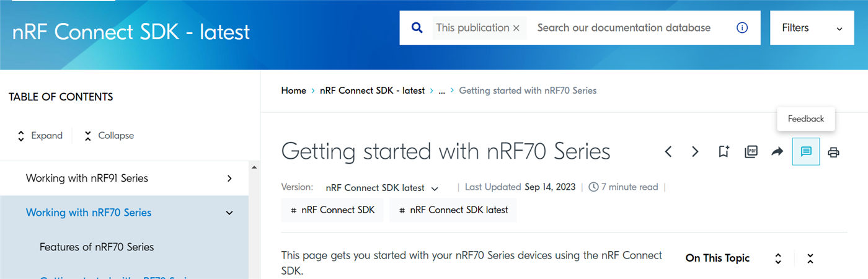This screenshot has height=279, width=868.
Task: Open 'Working with nRF91 Series' topic
Action: [87, 178]
